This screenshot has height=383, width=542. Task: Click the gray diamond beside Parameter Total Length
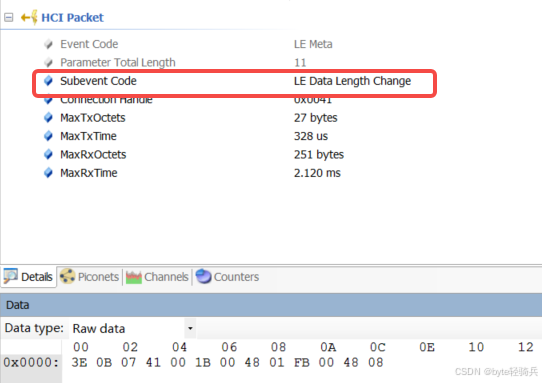click(48, 63)
